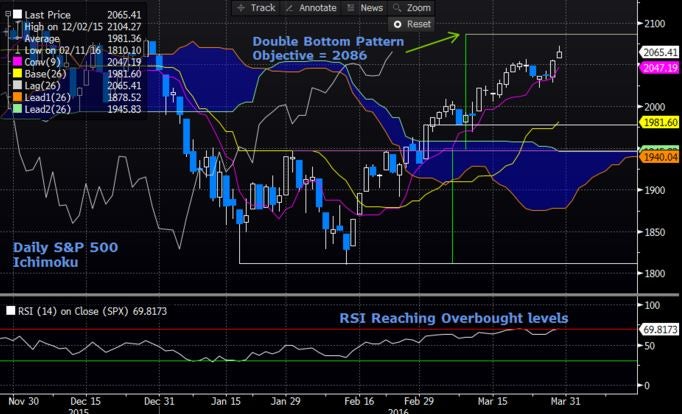Viewport: 682px width, 414px height.
Task: Select the Zoom magnifier tool
Action: tap(411, 8)
